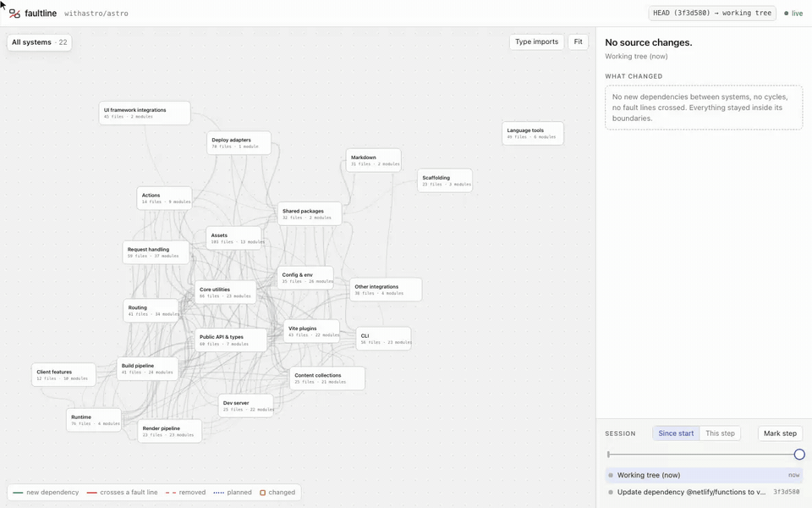Click the No source changes heading
Viewport: 812px width, 508px height.
(x=649, y=42)
